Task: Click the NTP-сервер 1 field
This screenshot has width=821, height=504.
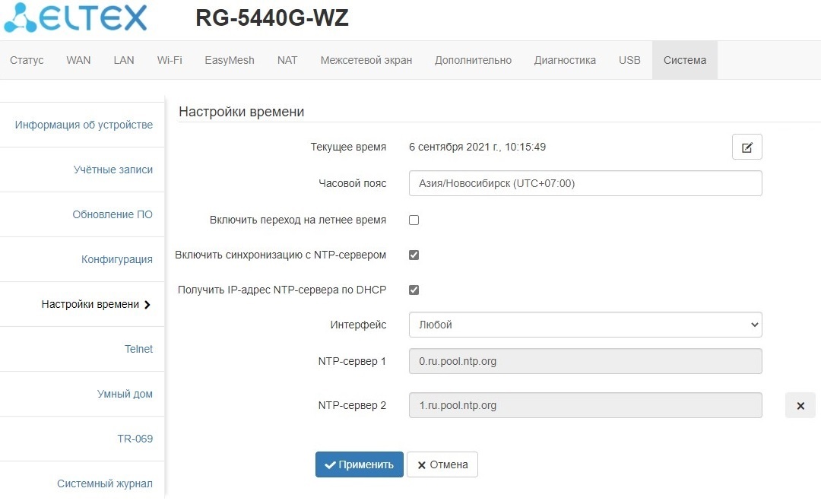Action: click(x=585, y=361)
